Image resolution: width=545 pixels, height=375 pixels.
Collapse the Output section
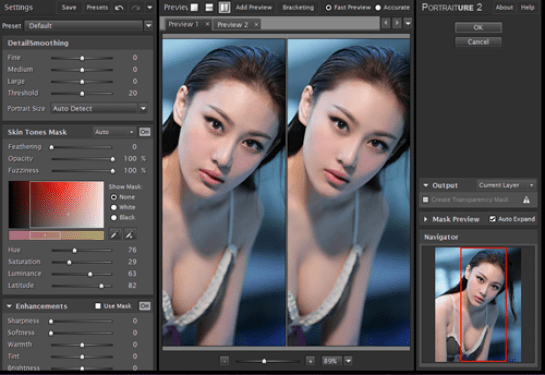(x=425, y=185)
